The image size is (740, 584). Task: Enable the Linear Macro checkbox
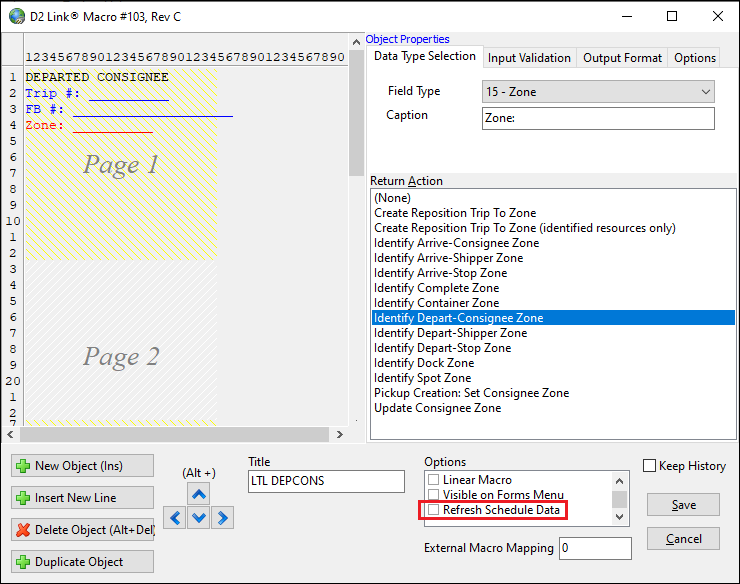(433, 480)
